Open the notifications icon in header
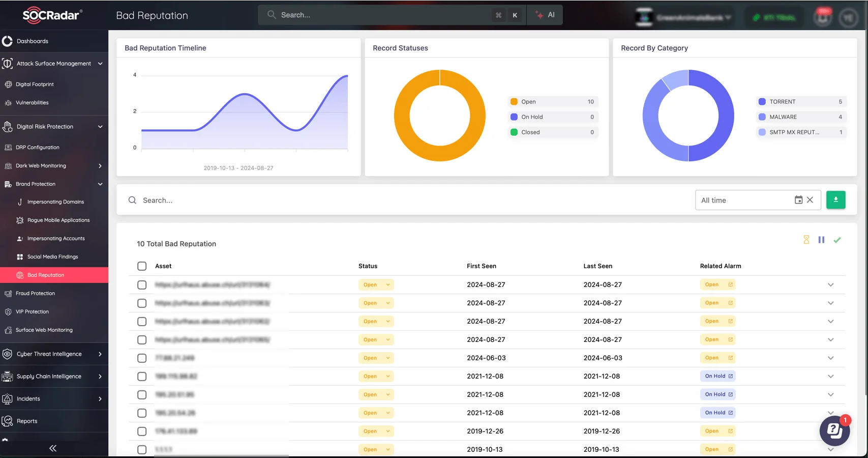 [x=823, y=17]
